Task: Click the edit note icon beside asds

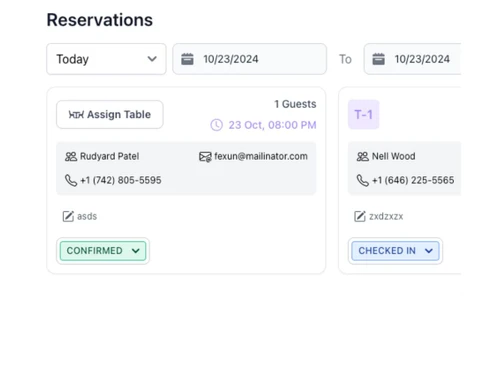Action: pos(68,216)
